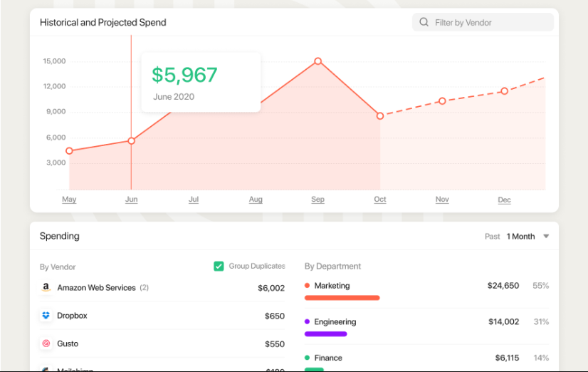Toggle the Group Duplicates checkbox
588x372 pixels.
tap(219, 267)
